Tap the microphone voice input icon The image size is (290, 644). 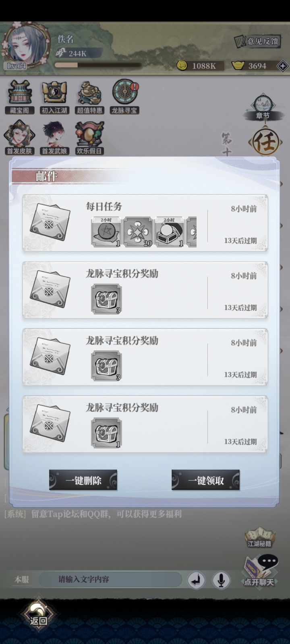(x=221, y=580)
